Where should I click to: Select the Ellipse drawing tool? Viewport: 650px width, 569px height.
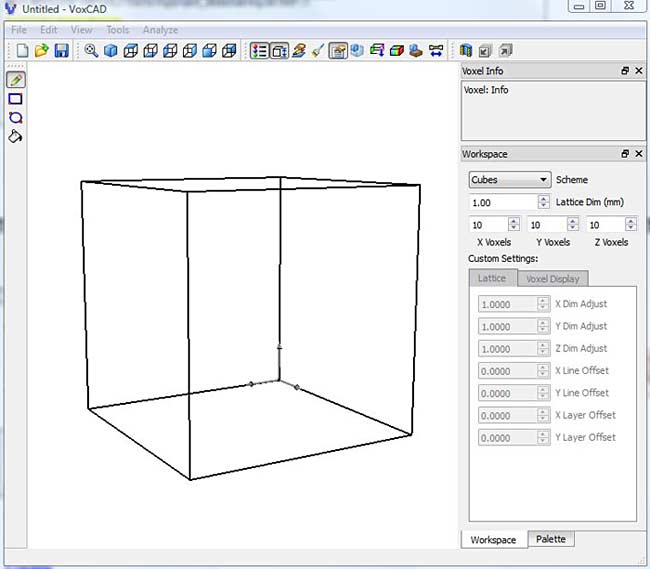16,118
